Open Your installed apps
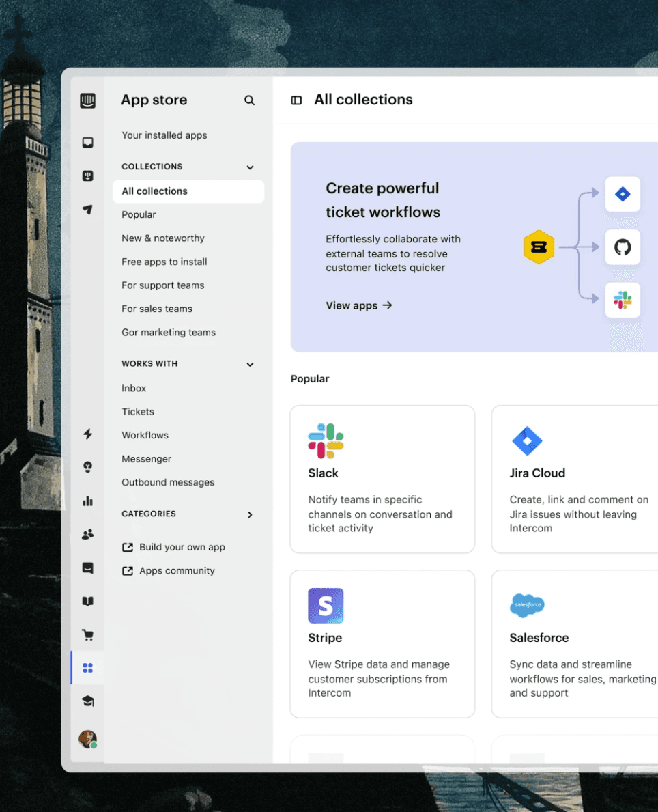658x812 pixels. pyautogui.click(x=164, y=135)
